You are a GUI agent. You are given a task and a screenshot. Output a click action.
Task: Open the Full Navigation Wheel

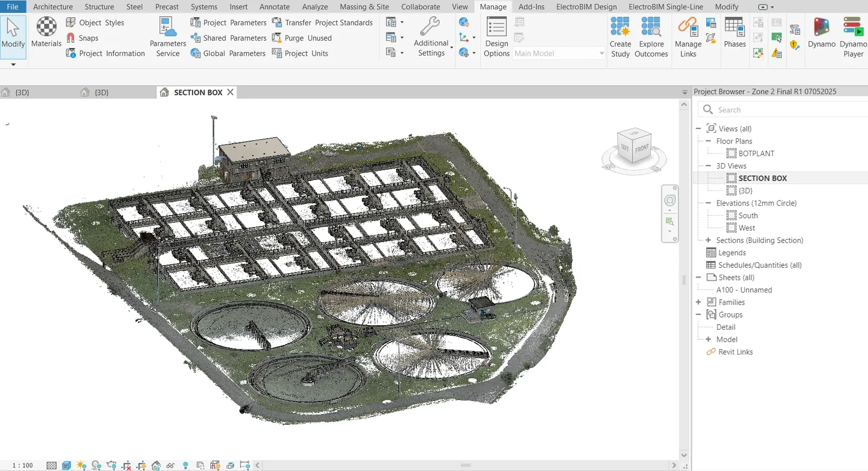pos(670,201)
